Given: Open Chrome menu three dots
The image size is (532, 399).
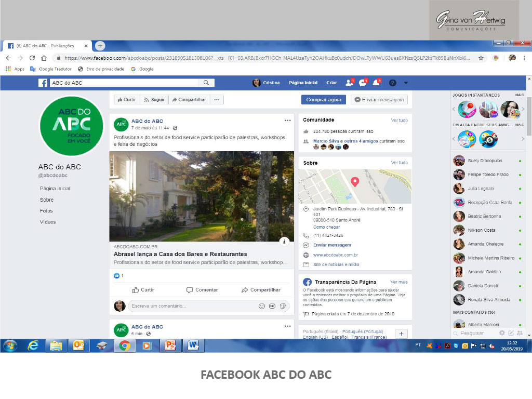Looking at the screenshot, I should [524, 58].
